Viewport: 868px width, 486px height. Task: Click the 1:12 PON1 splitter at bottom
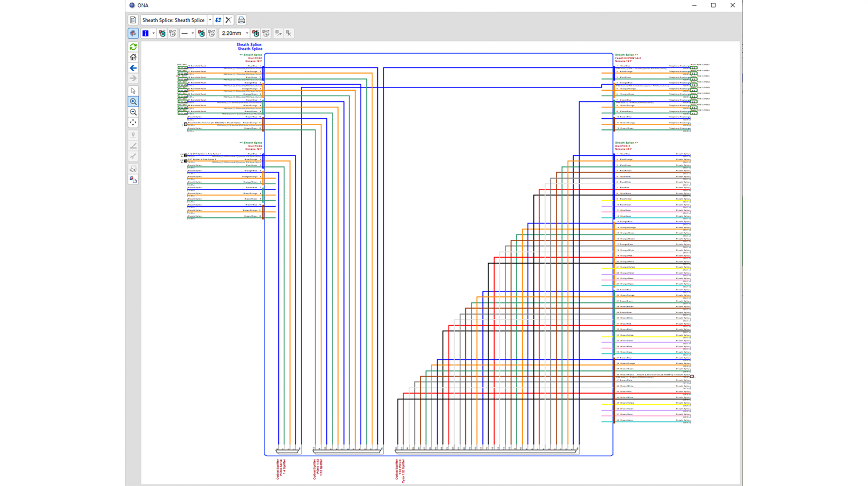347,451
